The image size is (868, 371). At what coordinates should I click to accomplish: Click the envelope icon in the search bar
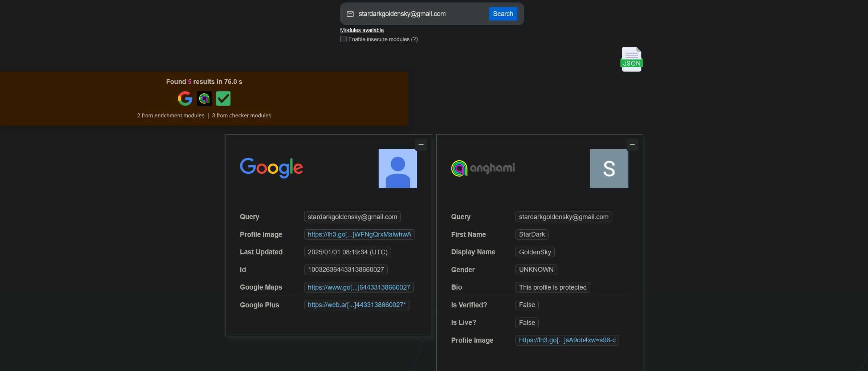point(350,14)
